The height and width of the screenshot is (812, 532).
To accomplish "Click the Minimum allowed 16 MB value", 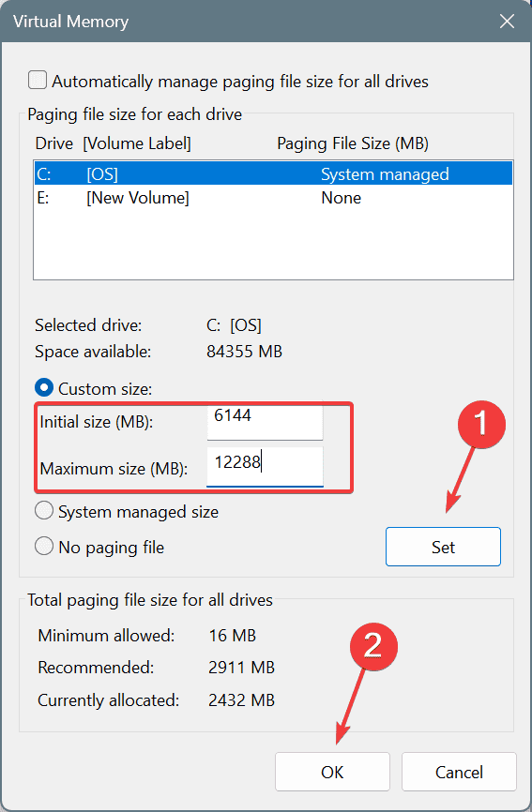I will pos(233,636).
